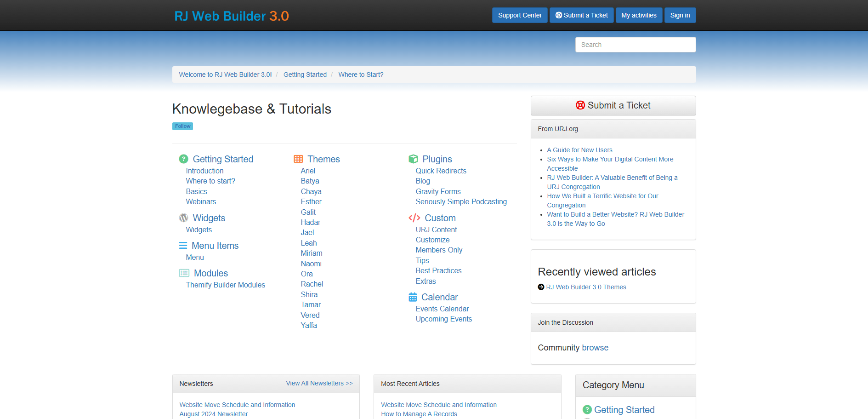Viewport: 868px width, 419px height.
Task: Click the orange Themes grid icon
Action: (298, 159)
